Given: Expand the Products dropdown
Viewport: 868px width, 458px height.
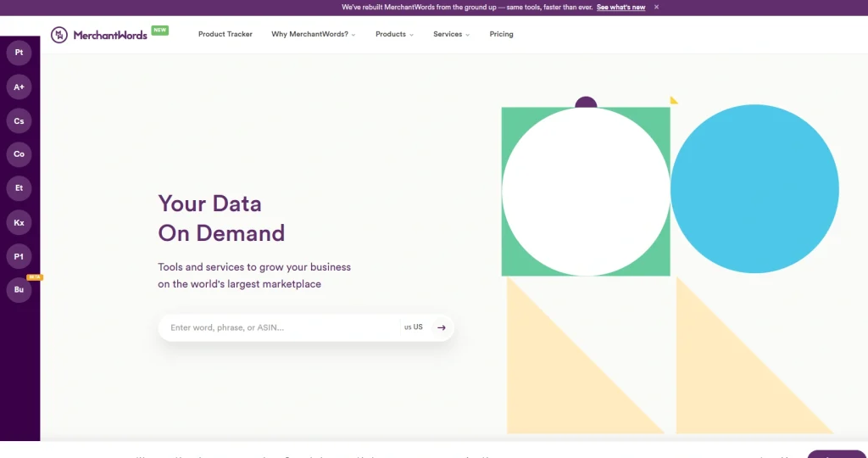Looking at the screenshot, I should tap(394, 34).
